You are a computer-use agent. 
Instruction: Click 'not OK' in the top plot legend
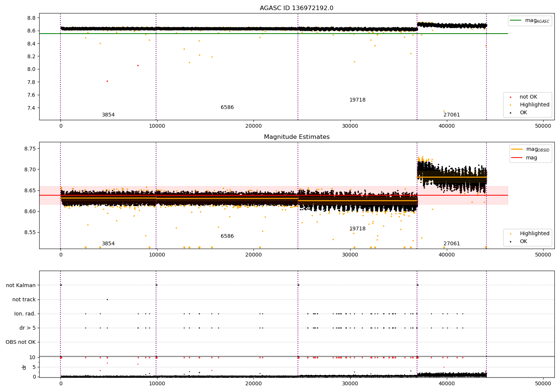click(528, 97)
